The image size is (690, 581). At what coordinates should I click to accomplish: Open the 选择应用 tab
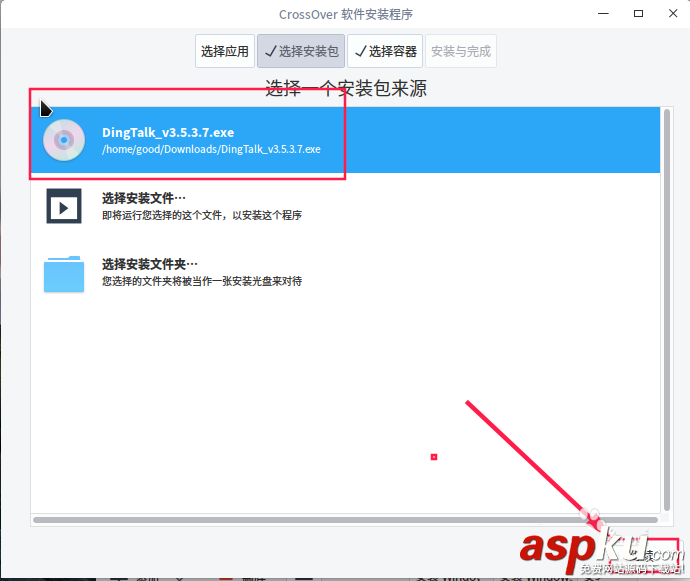(225, 51)
